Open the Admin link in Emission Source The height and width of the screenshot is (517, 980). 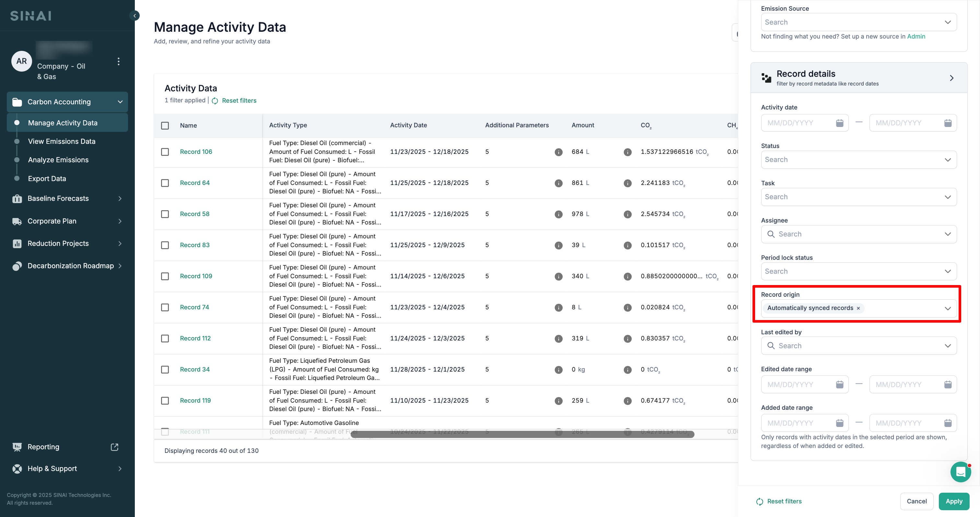pyautogui.click(x=916, y=37)
